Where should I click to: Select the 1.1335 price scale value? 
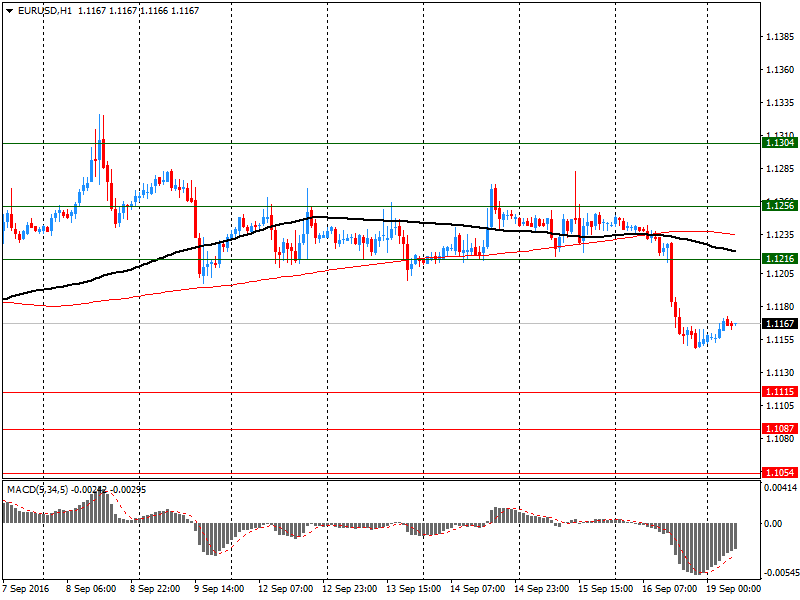(x=780, y=103)
